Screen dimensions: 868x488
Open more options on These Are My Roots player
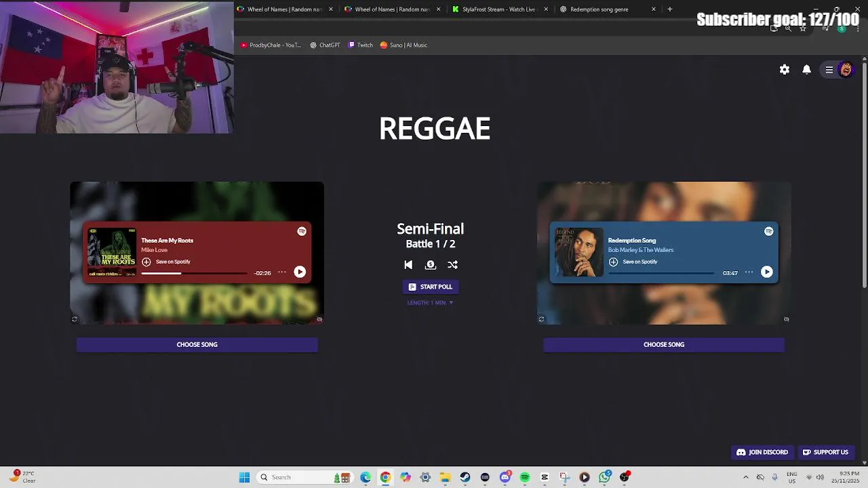[x=281, y=272]
